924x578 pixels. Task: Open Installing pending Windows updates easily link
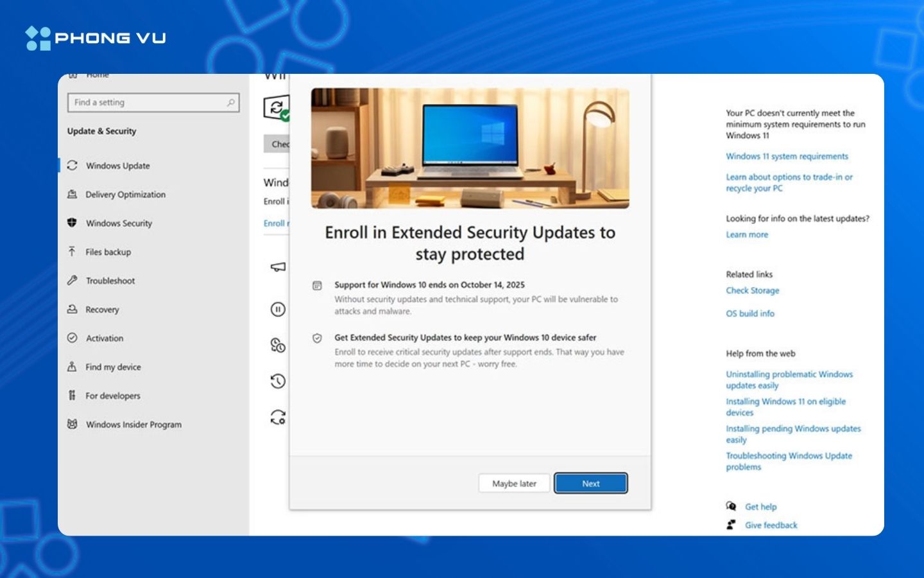point(793,434)
